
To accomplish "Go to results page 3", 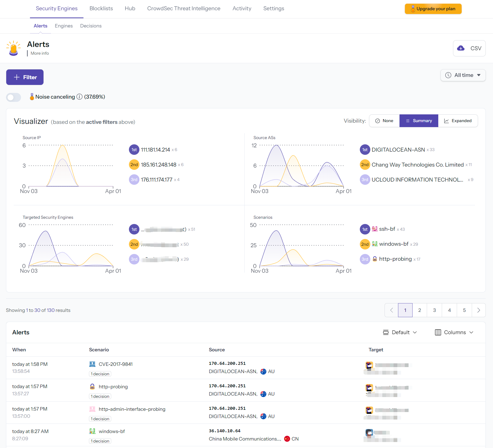I will [435, 310].
